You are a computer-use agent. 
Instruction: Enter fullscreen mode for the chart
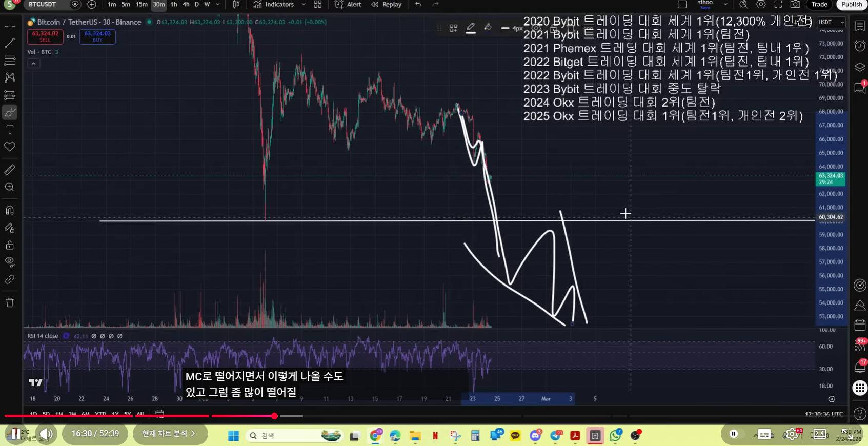click(778, 5)
